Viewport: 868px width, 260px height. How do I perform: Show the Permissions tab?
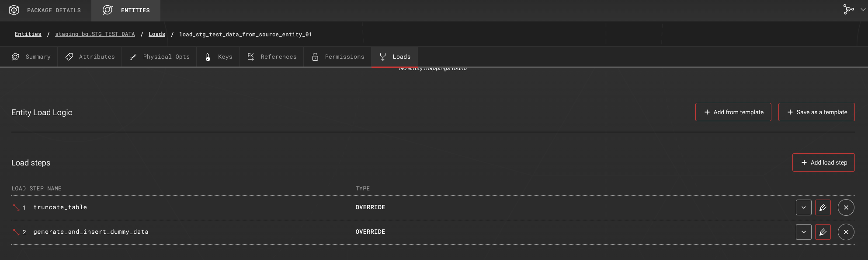(x=337, y=57)
